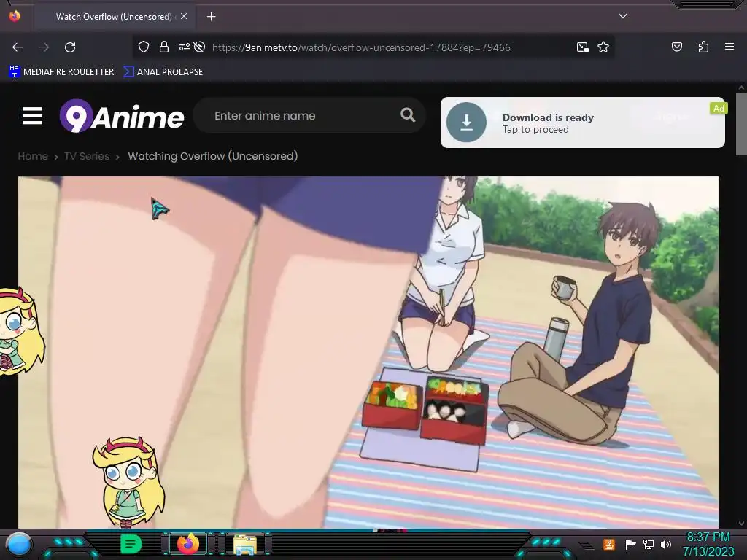This screenshot has width=747, height=560.
Task: Open picture-in-picture icon in address bar
Action: click(x=583, y=47)
